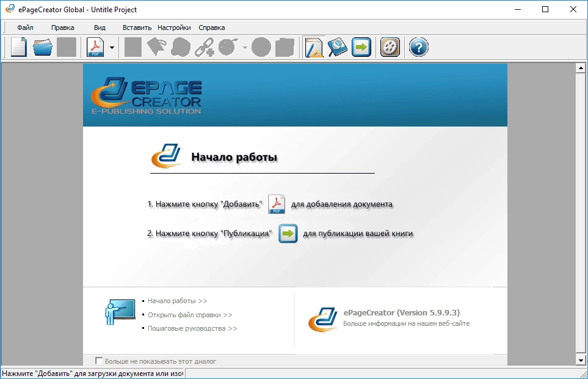Click the logo next to 'Начало работы' heading

166,156
